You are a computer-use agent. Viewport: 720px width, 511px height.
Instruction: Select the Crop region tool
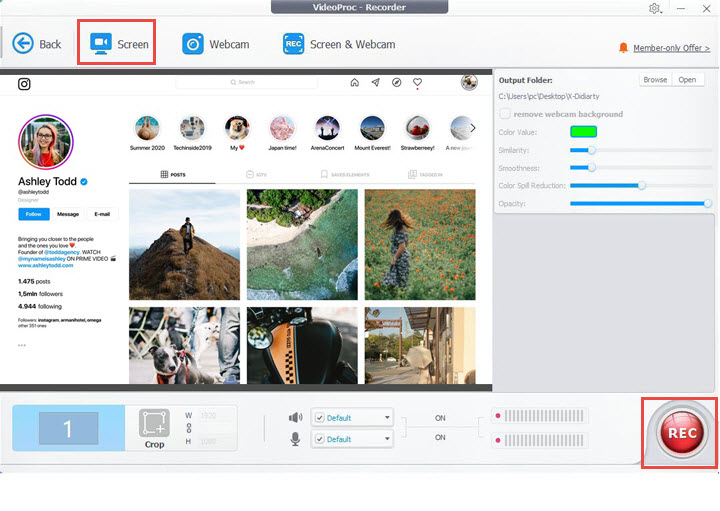coord(154,428)
